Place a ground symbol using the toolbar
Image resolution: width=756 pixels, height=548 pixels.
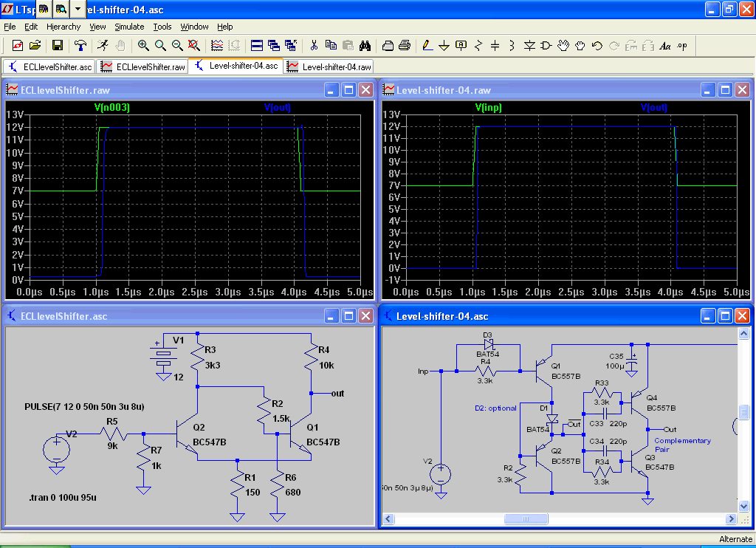444,45
